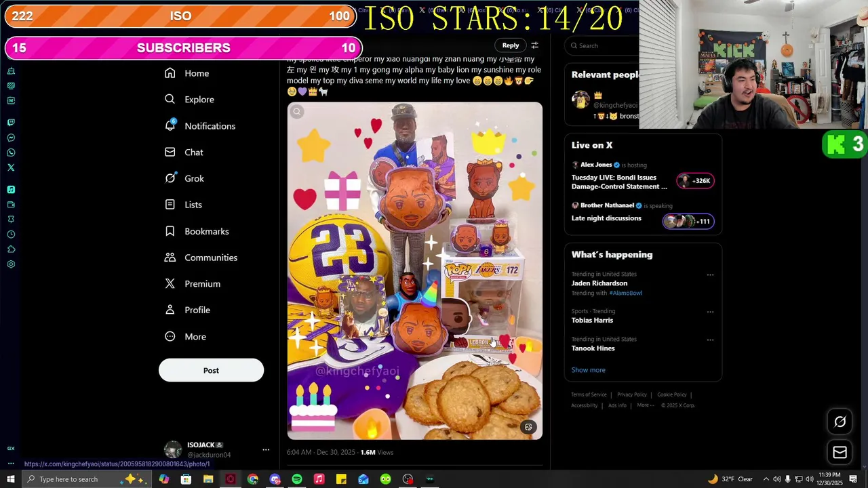Click Show more under trending
Viewport: 868px width, 488px height.
588,370
